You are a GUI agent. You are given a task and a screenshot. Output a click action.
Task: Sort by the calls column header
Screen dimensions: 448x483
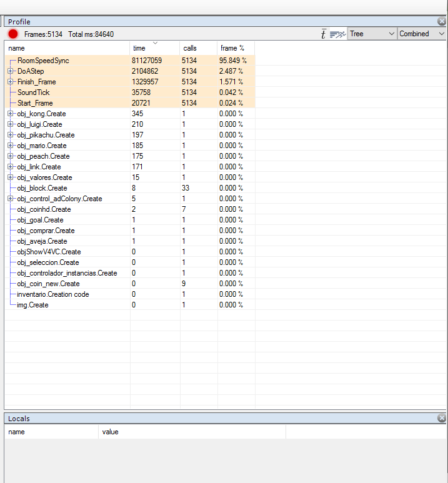point(199,48)
